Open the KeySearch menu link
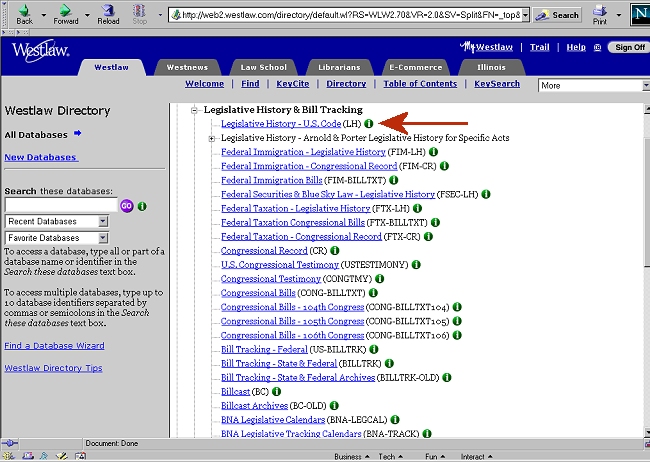 497,84
